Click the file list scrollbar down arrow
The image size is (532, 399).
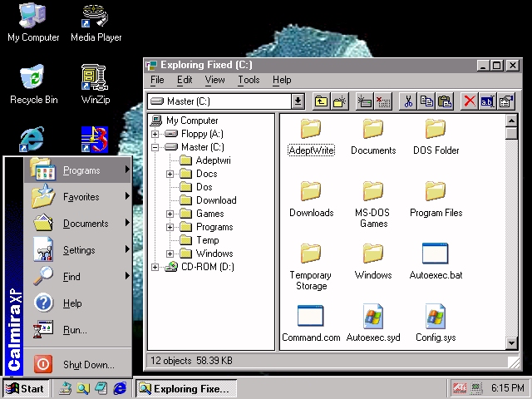click(x=511, y=343)
